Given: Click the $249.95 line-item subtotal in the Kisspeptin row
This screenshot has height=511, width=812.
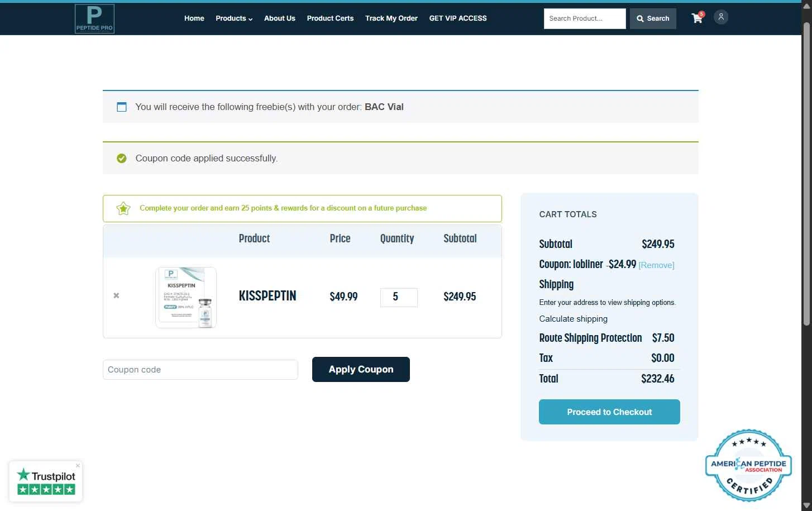Looking at the screenshot, I should point(460,297).
